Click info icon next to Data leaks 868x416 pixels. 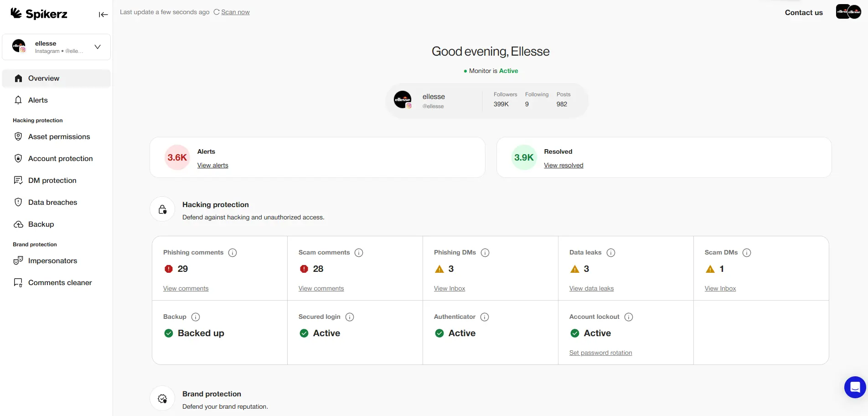[x=611, y=253]
